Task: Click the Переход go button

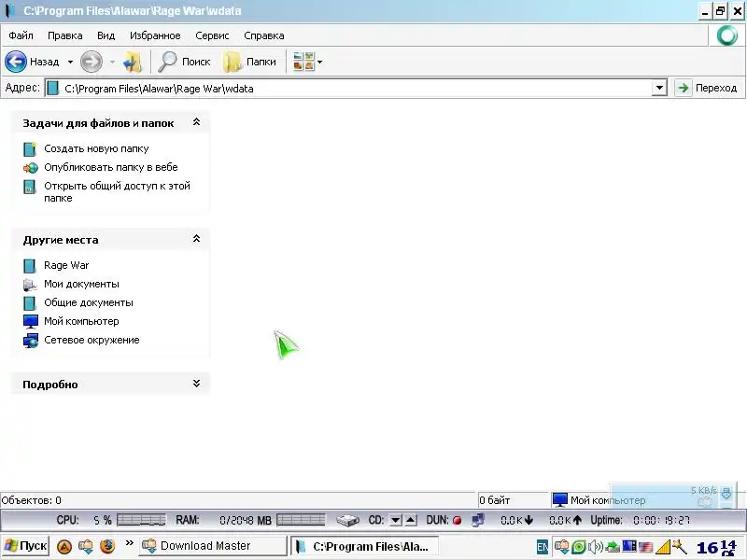Action: tap(708, 88)
